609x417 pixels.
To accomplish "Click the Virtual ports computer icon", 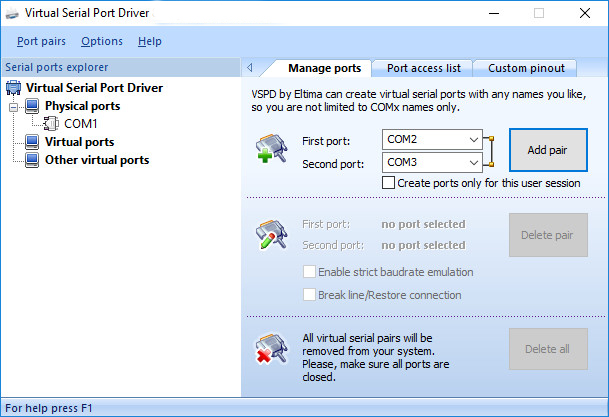I will pyautogui.click(x=32, y=142).
